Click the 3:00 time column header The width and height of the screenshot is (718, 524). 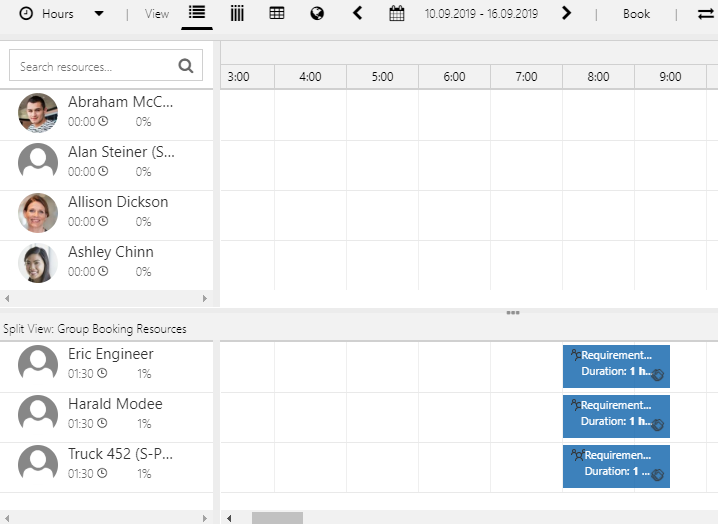(247, 76)
